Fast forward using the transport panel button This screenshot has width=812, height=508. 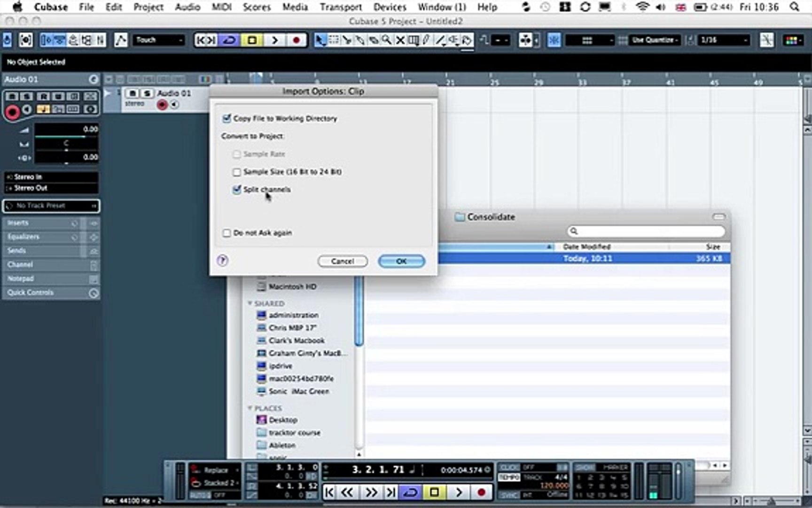[x=371, y=492]
